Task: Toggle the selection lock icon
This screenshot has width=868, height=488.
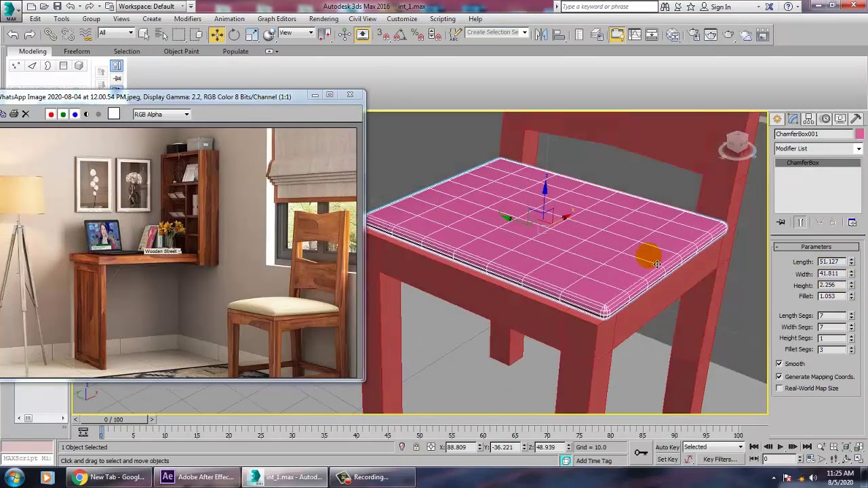Action: pyautogui.click(x=416, y=447)
